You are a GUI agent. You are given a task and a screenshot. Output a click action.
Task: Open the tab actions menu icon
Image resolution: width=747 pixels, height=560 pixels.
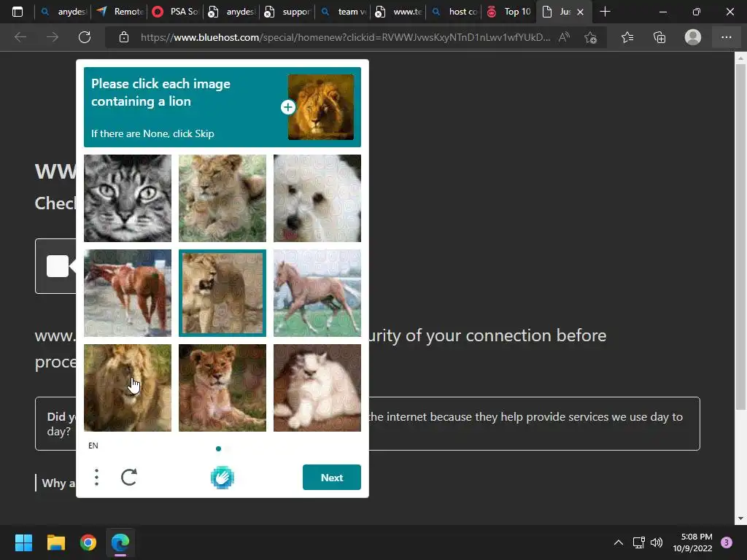[18, 12]
